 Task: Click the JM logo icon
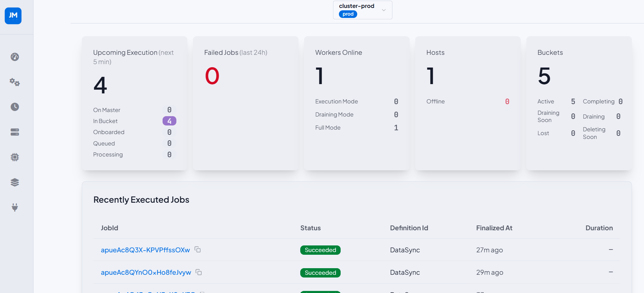(x=13, y=16)
